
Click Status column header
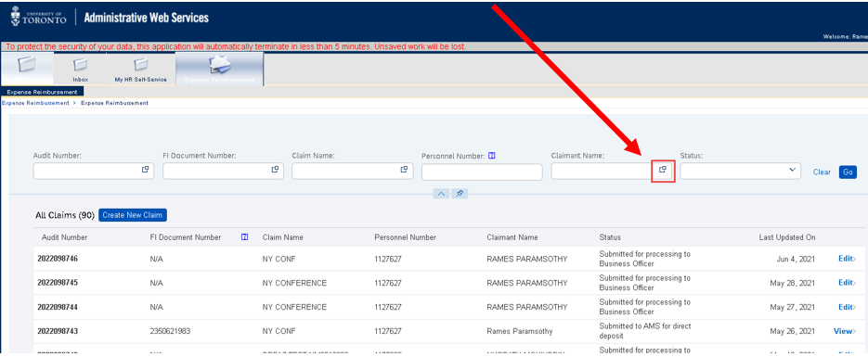click(610, 237)
